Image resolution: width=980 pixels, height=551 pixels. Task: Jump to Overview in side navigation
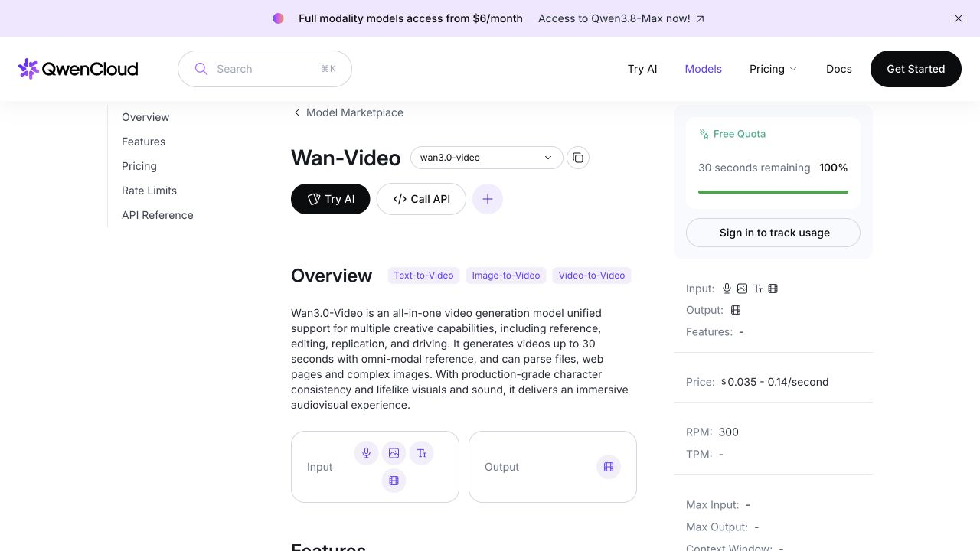pos(145,117)
